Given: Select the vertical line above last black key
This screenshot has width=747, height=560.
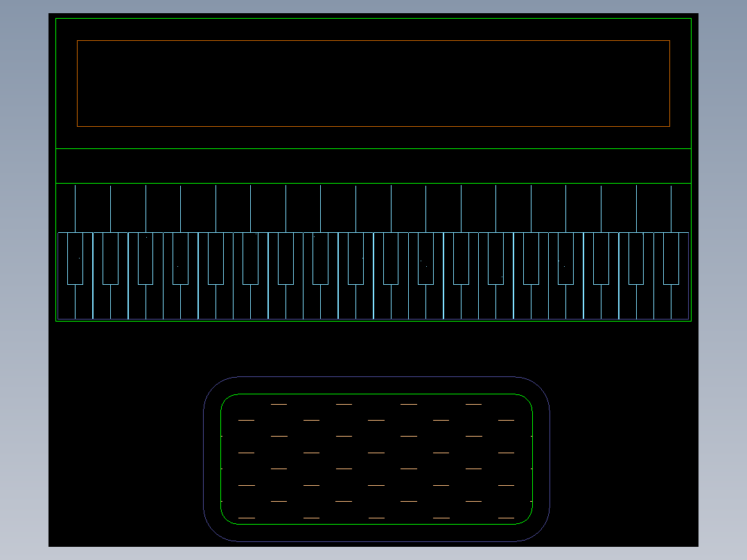Looking at the screenshot, I should click(x=671, y=209).
